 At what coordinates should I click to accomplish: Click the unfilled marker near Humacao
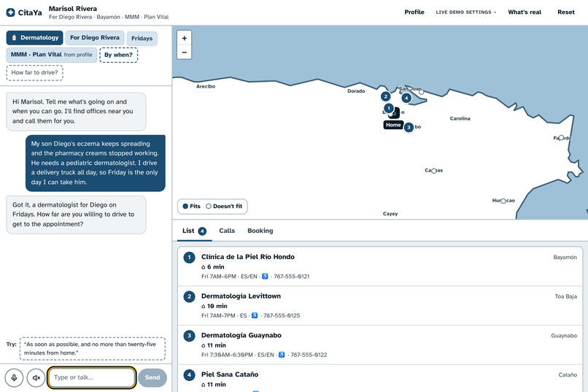(503, 201)
